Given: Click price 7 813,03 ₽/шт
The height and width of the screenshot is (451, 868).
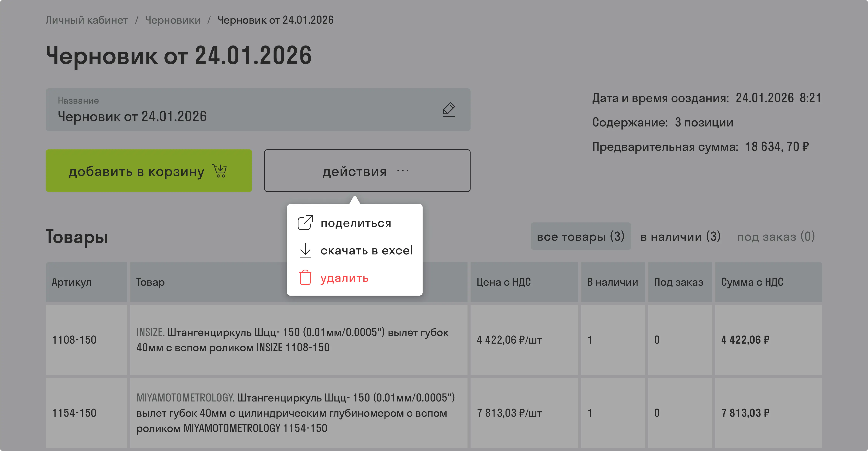Looking at the screenshot, I should click(510, 413).
